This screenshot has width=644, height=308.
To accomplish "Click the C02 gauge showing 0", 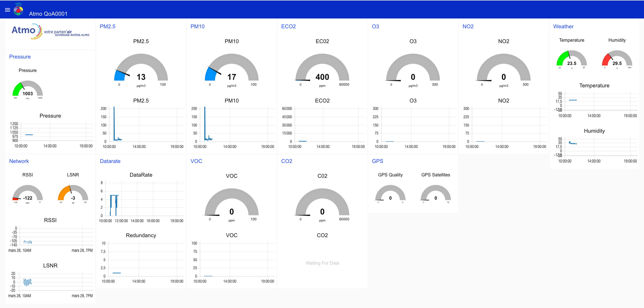I will [x=322, y=205].
